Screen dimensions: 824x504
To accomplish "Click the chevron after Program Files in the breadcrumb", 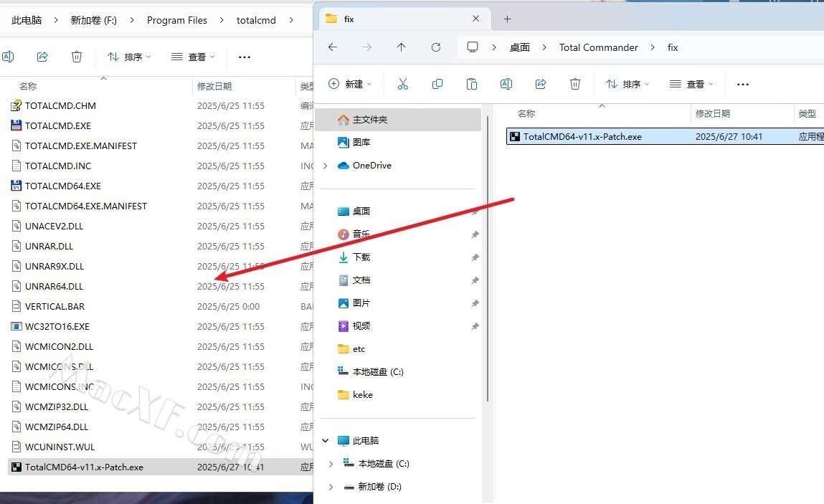I will (222, 20).
